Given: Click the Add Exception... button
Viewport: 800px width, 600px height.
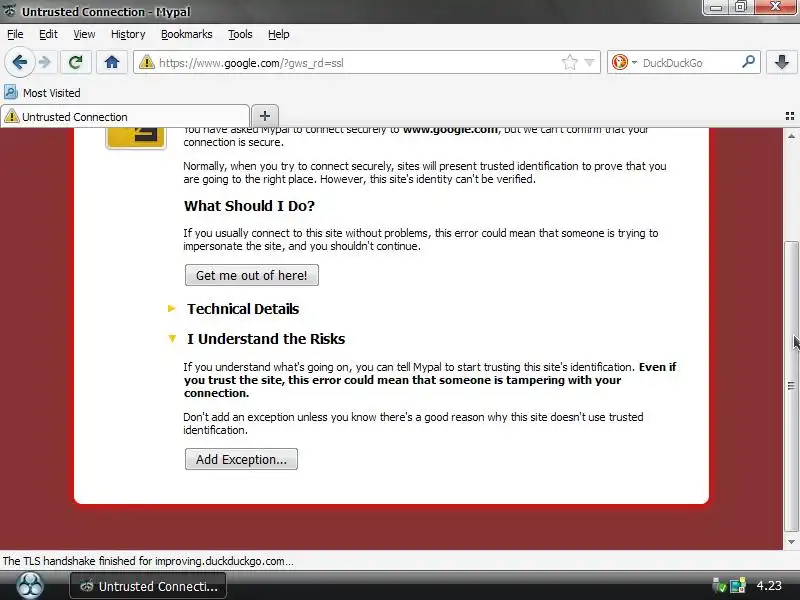Looking at the screenshot, I should (x=241, y=459).
